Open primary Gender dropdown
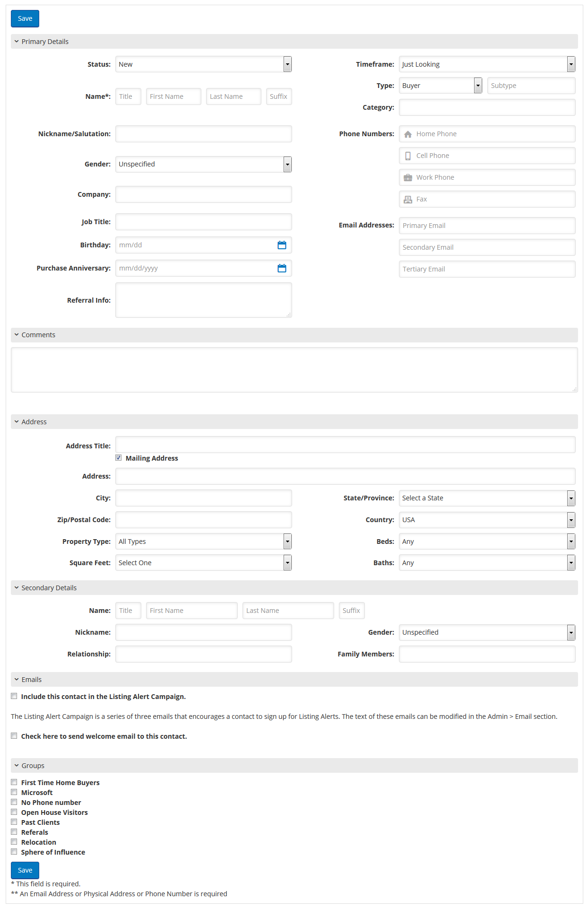Image resolution: width=588 pixels, height=909 pixels. (x=204, y=164)
